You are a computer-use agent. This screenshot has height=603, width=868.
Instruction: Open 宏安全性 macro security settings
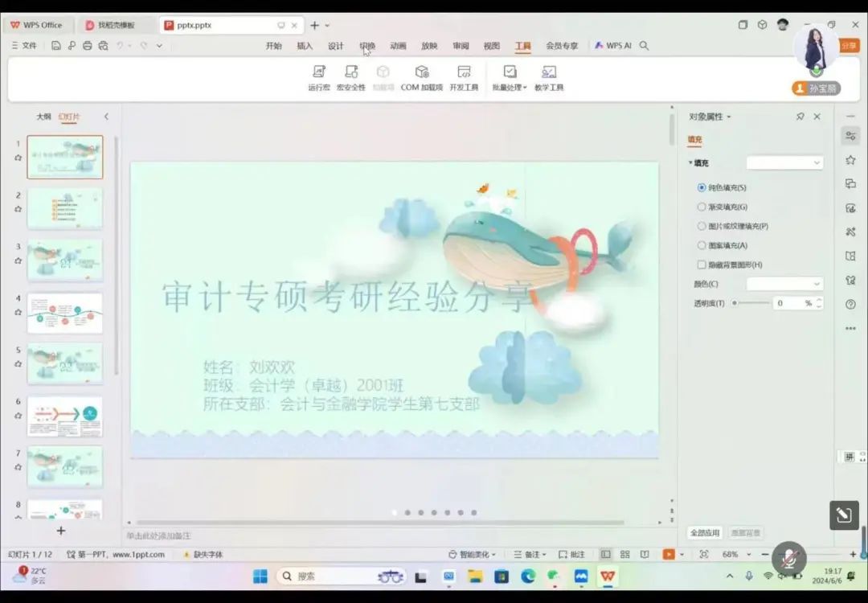tap(351, 77)
